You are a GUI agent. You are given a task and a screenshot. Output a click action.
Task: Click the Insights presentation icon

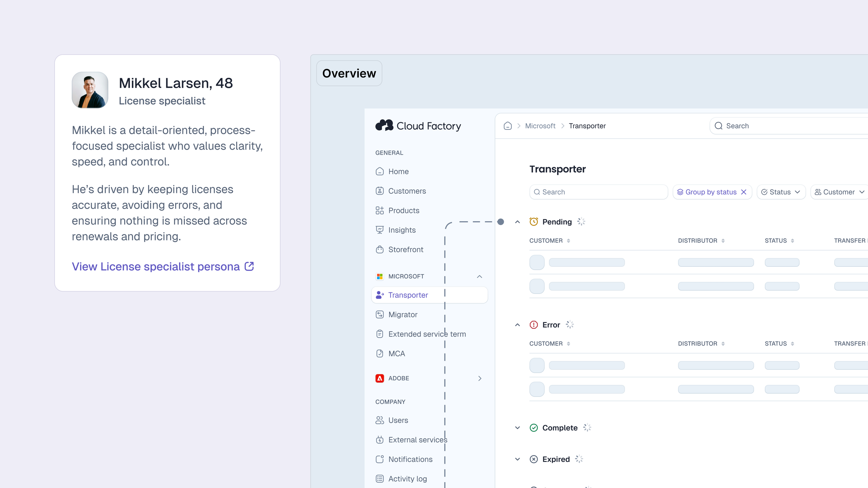pyautogui.click(x=379, y=230)
